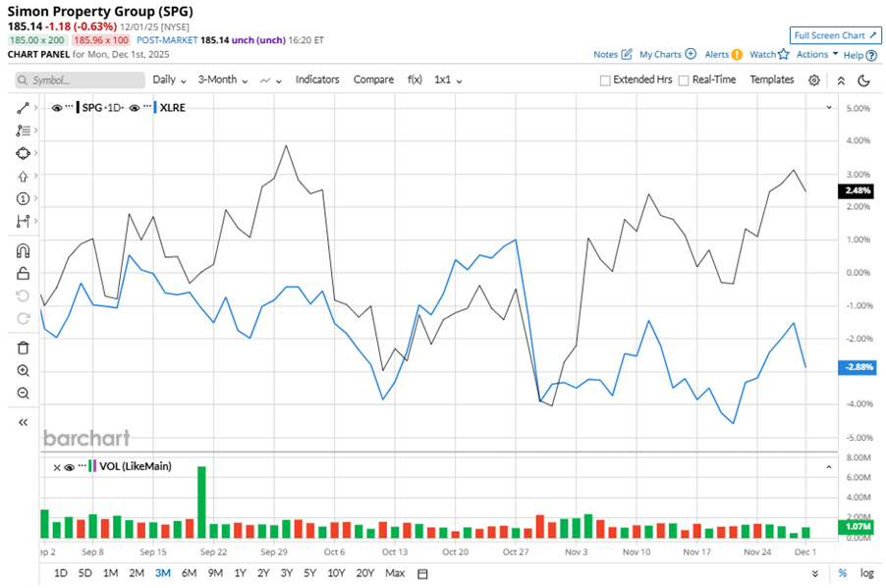Open the VOL indicator color swatch
Image resolution: width=886 pixels, height=588 pixels.
92,466
